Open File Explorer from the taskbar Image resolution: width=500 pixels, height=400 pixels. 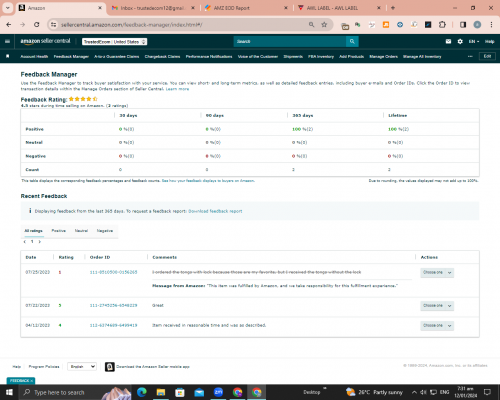click(x=161, y=392)
